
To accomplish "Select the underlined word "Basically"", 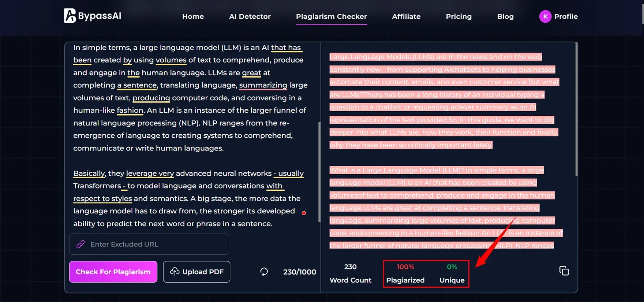I will [x=89, y=174].
